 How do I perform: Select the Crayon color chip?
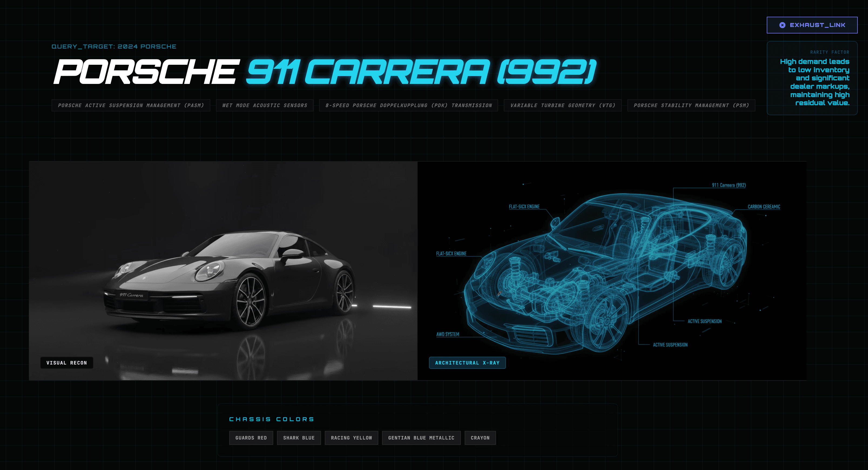point(480,438)
